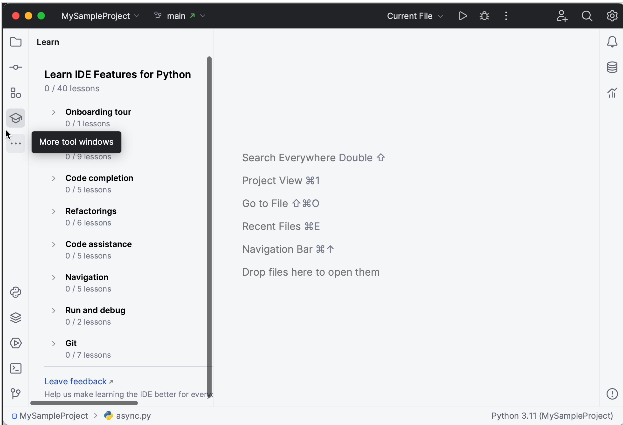
Task: Click "Learn IDE Features for Python" heading
Action: pyautogui.click(x=117, y=74)
